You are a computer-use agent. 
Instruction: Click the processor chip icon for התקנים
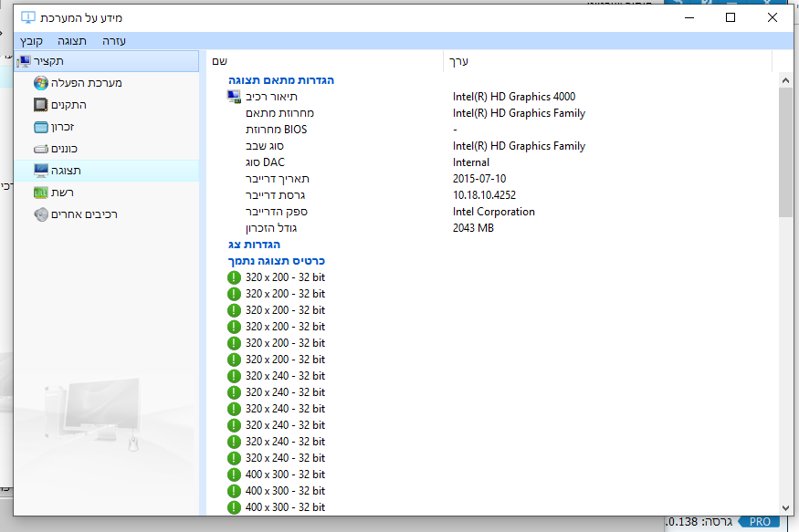[41, 105]
